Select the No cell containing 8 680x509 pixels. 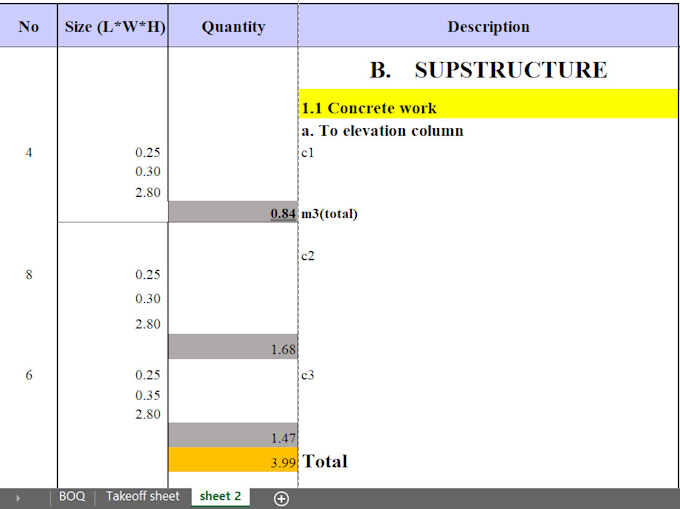tap(29, 275)
